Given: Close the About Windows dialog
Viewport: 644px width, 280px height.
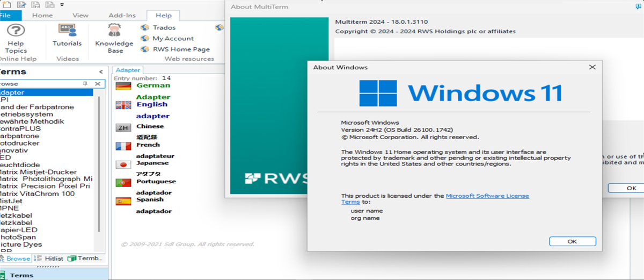Looking at the screenshot, I should pyautogui.click(x=592, y=67).
